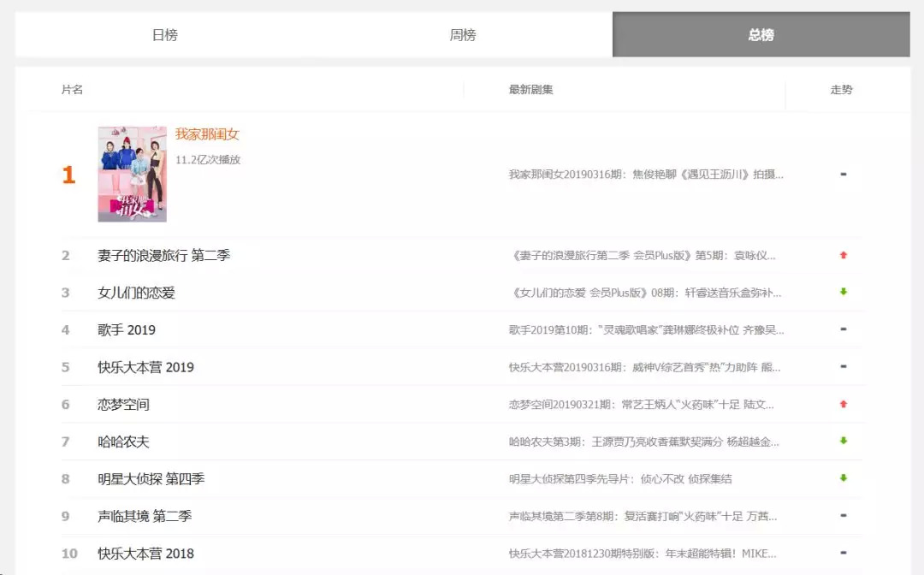Image resolution: width=924 pixels, height=575 pixels.
Task: Click the red up arrow for 妻子的浪漫旅行 第二季
Action: (x=844, y=255)
